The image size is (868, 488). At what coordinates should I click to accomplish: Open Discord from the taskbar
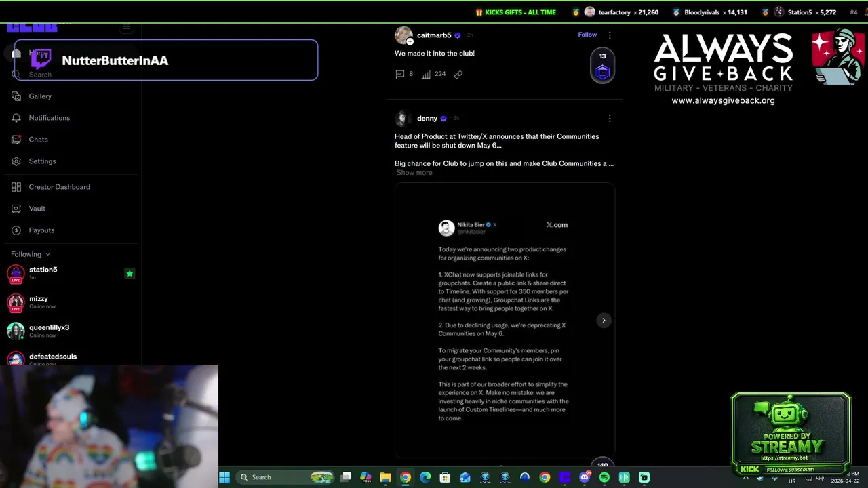[x=585, y=477]
